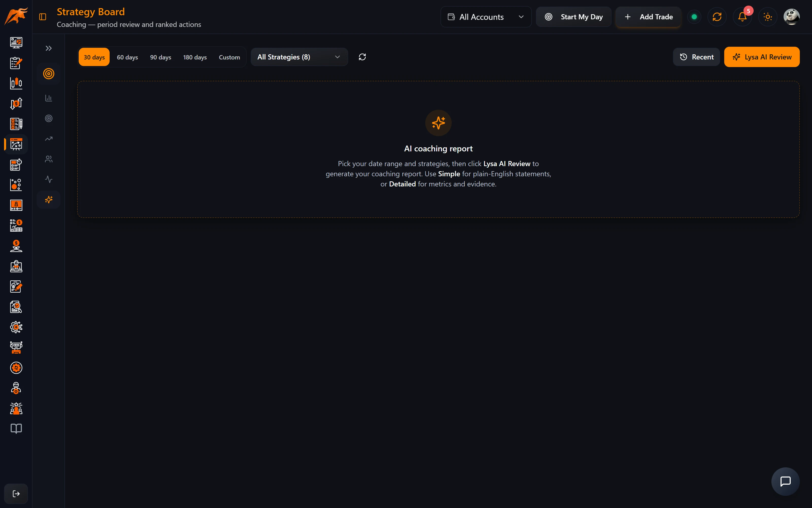Select the 60 days range tab
This screenshot has height=508, width=812.
[127, 57]
